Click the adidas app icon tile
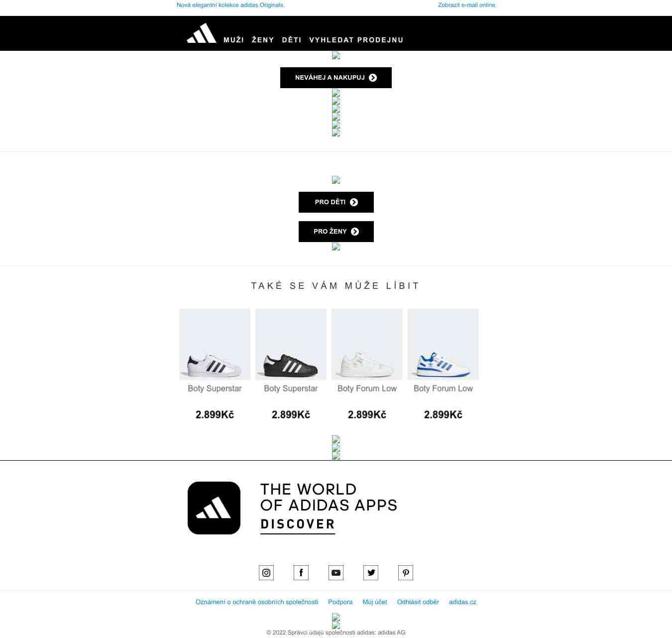The width and height of the screenshot is (672, 638). click(x=214, y=508)
